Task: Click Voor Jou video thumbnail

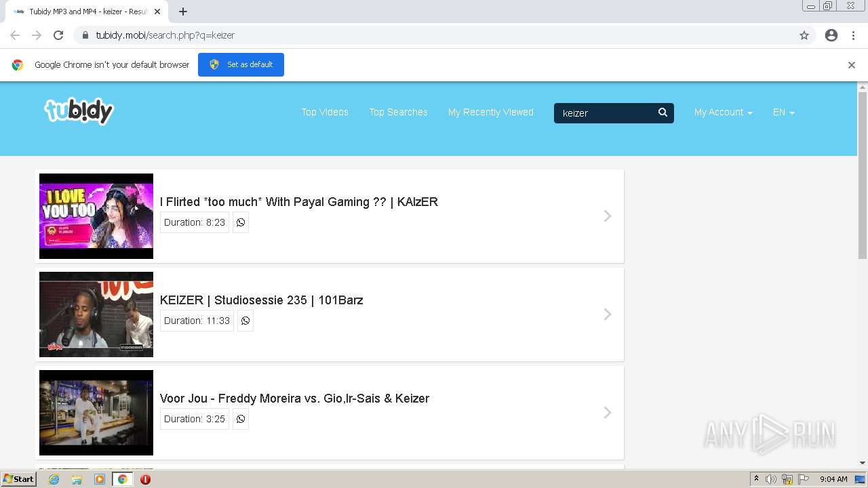Action: coord(96,413)
